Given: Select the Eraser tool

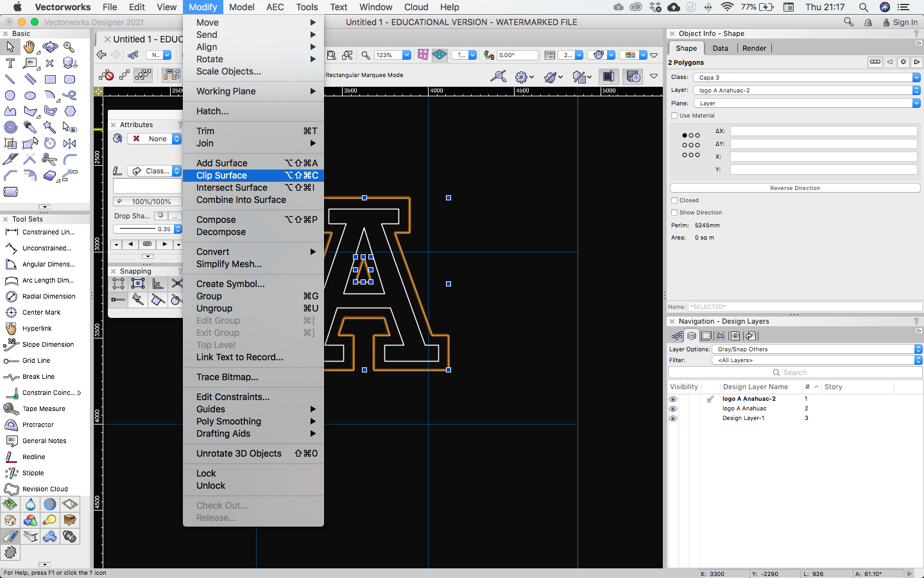Looking at the screenshot, I should tap(50, 175).
